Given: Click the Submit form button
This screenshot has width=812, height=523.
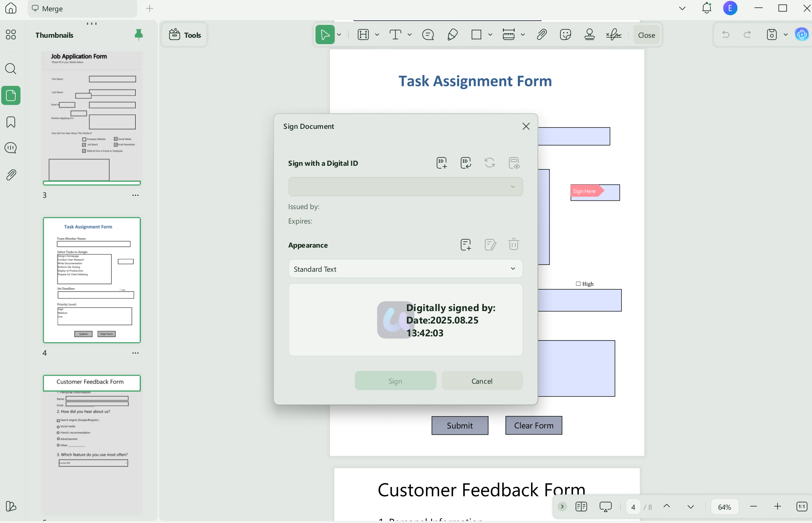Looking at the screenshot, I should point(460,425).
